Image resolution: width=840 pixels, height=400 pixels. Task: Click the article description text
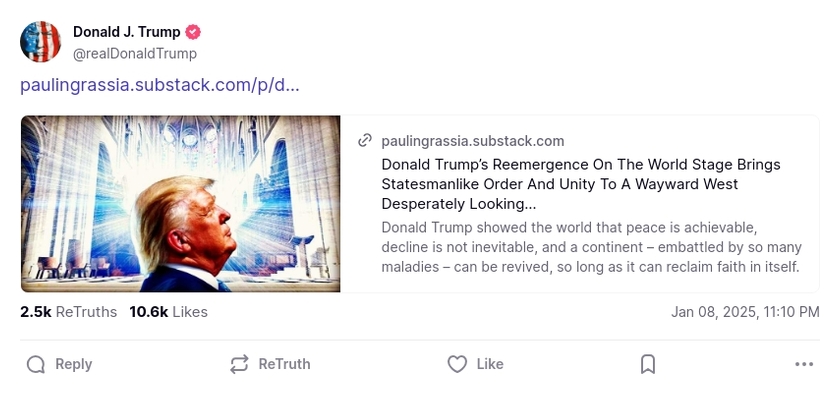tap(591, 247)
